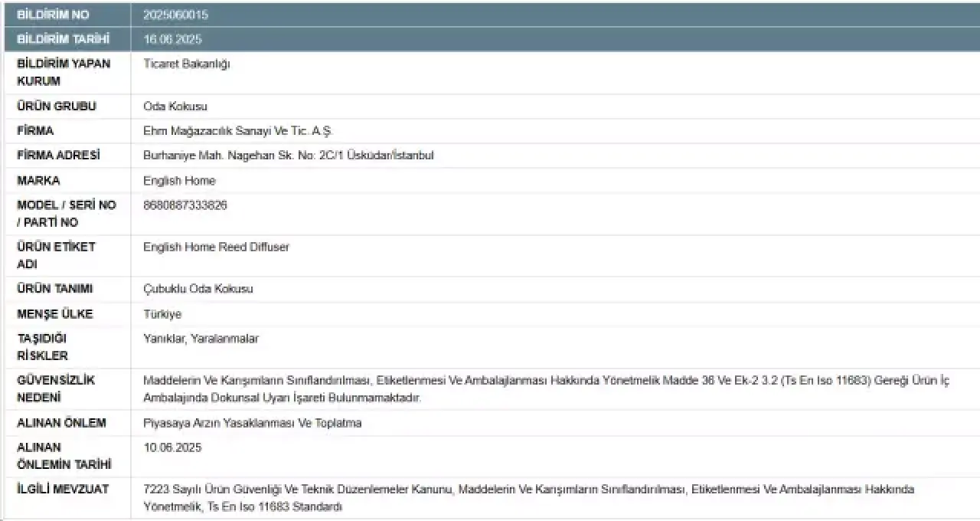Select the Türkiye origin country value
Screen dimensions: 980x521
pos(162,314)
